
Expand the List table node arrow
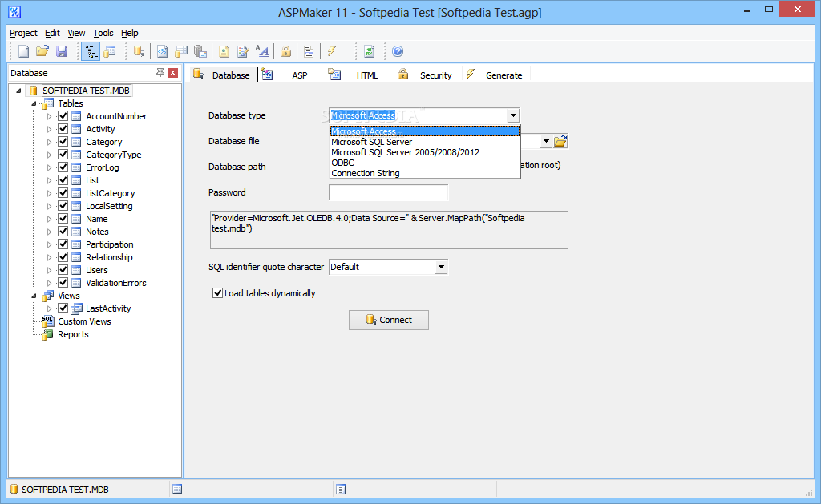pos(49,180)
